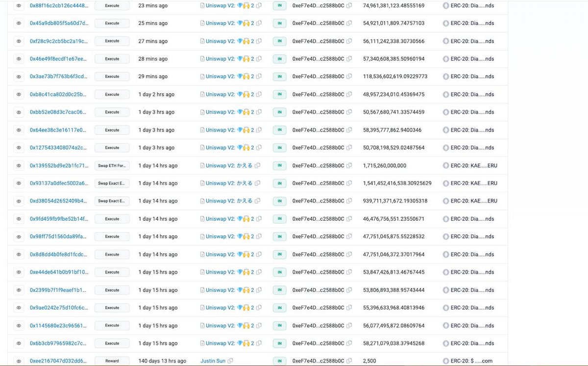Screen dimensions: 588x366
Task: Copy recipient address for amount 46,476,756,551.23550671
Action: point(349,219)
